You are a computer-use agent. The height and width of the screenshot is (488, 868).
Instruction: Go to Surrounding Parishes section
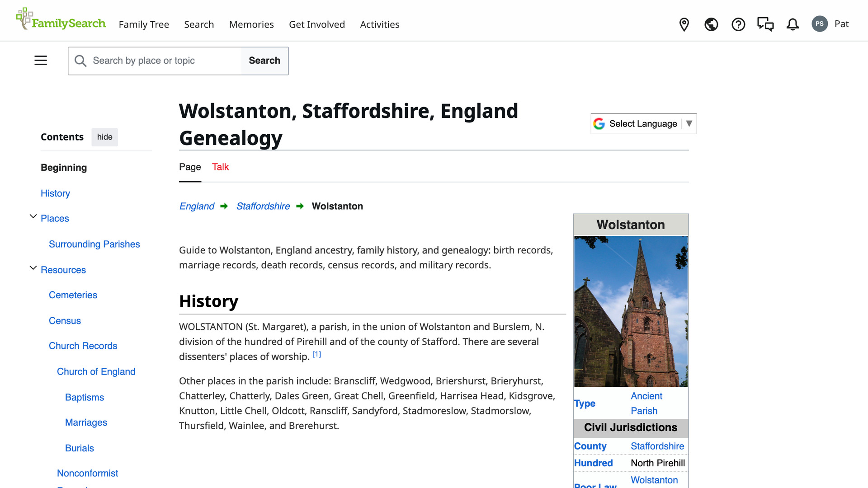(94, 244)
